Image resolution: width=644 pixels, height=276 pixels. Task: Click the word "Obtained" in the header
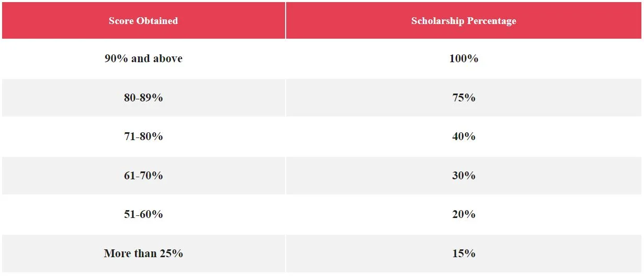coord(157,21)
